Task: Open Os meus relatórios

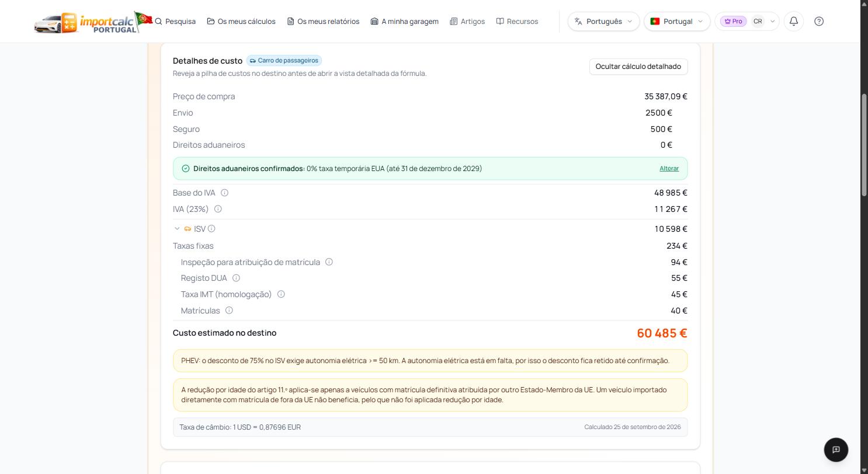Action: (323, 22)
